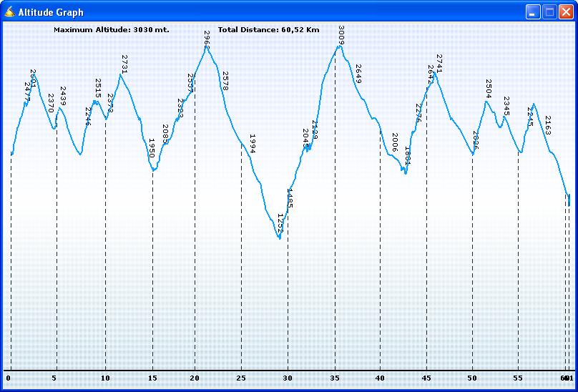The width and height of the screenshot is (578, 392).
Task: Click the 10 km axis tick label
Action: pyautogui.click(x=105, y=378)
